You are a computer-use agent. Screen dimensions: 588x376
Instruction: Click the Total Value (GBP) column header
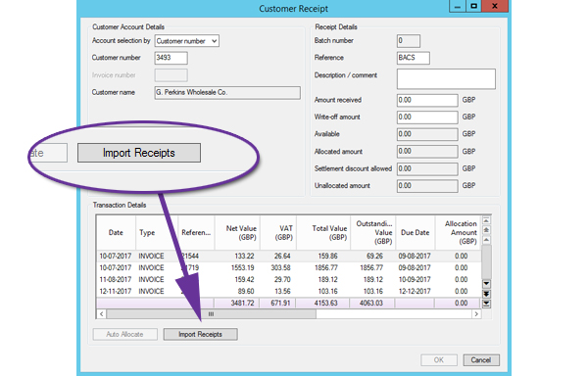pos(323,233)
